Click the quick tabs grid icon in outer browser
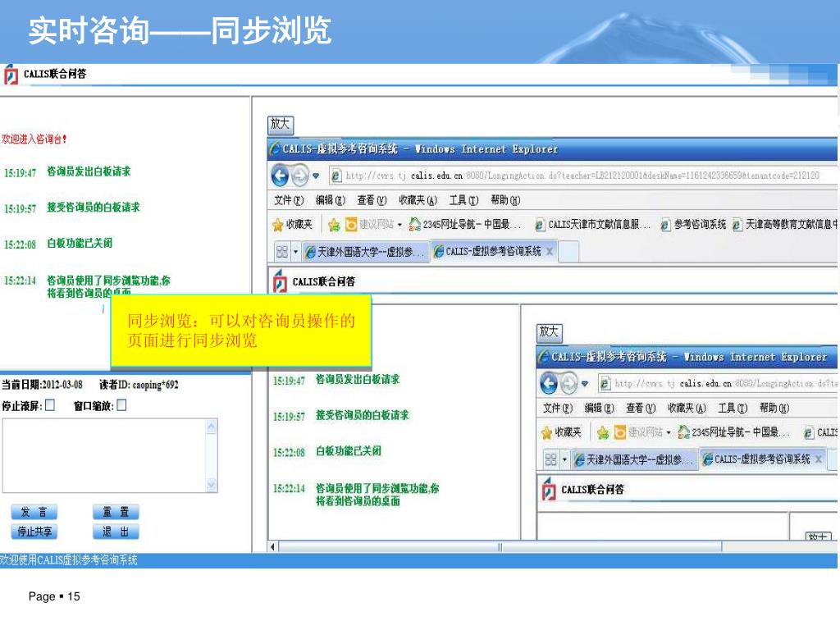The height and width of the screenshot is (630, 840). (x=282, y=251)
